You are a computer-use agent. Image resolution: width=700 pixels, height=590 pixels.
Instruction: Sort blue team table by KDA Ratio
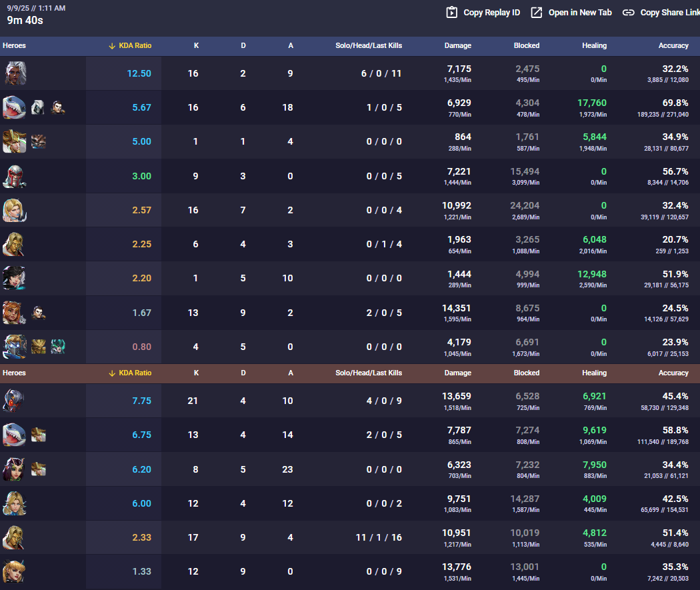(135, 45)
